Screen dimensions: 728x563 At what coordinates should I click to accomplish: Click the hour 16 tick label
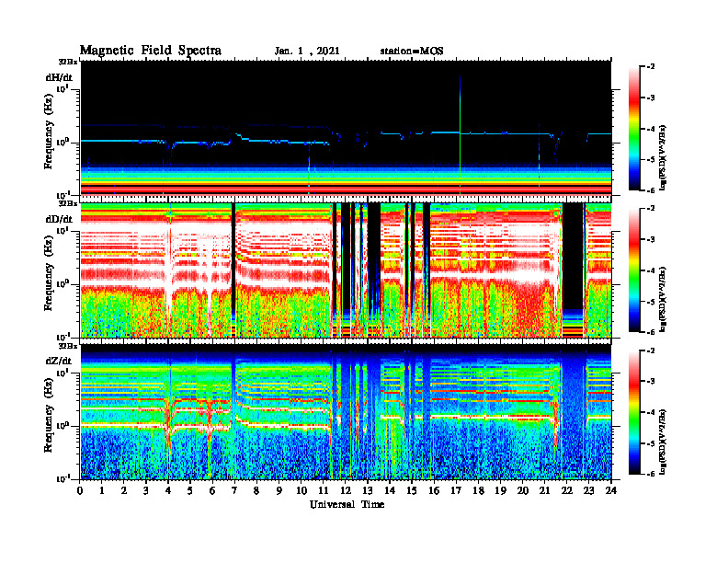point(434,491)
